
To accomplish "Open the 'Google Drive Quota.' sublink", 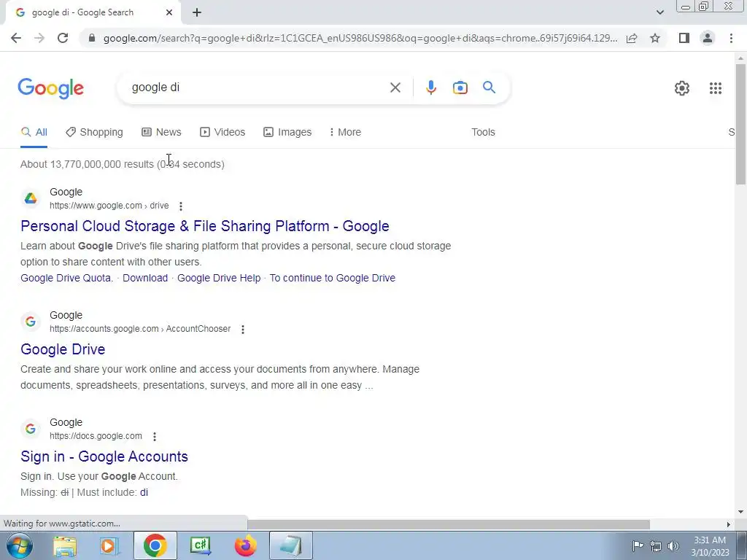I will [x=66, y=278].
